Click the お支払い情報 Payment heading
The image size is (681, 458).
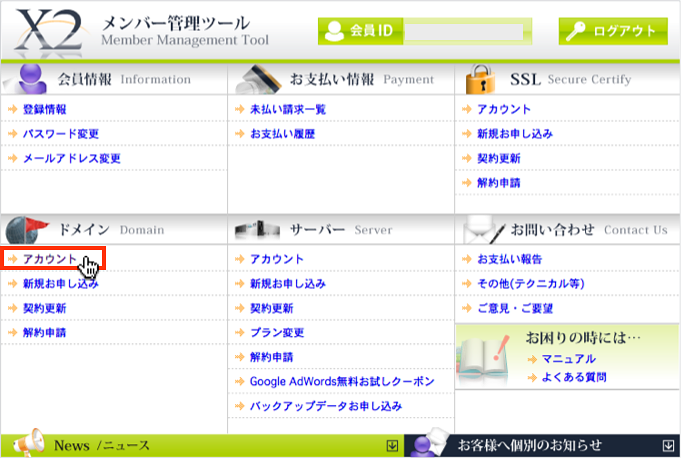click(x=362, y=79)
